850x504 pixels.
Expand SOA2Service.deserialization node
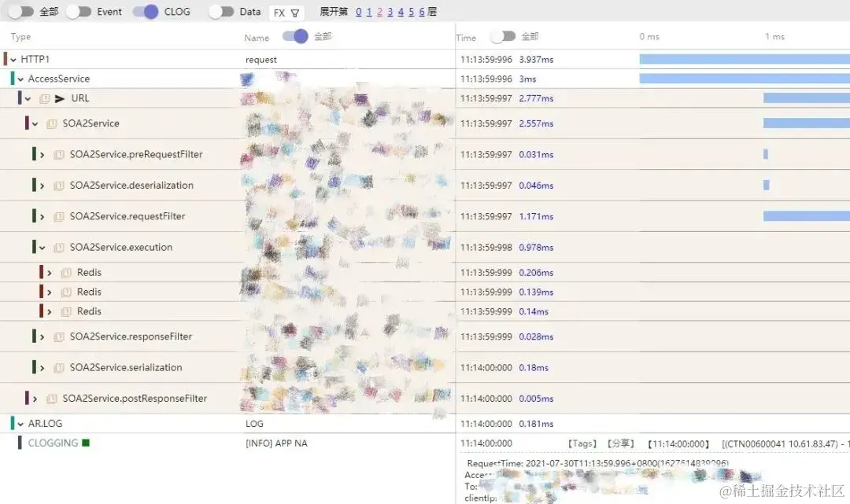[42, 186]
